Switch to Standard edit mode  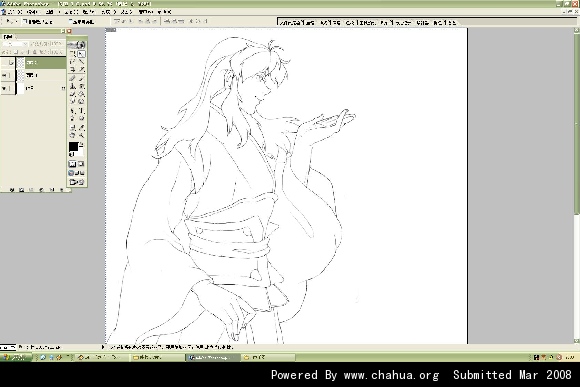point(72,164)
